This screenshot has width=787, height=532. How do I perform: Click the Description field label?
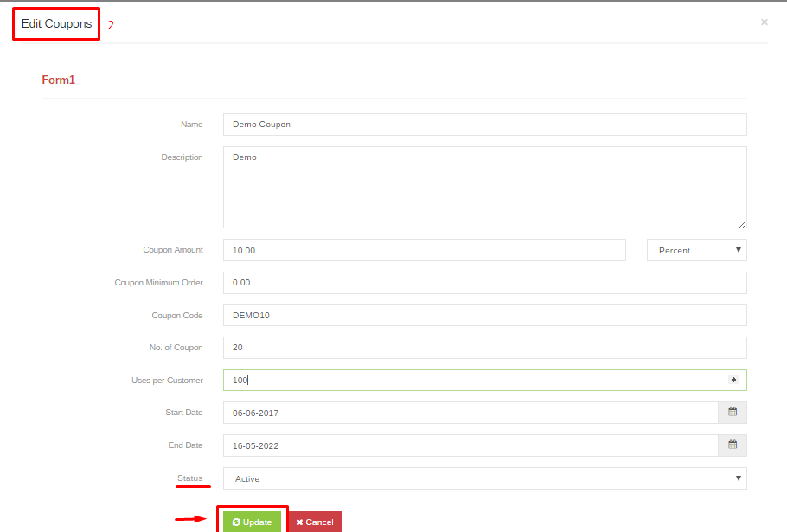182,157
